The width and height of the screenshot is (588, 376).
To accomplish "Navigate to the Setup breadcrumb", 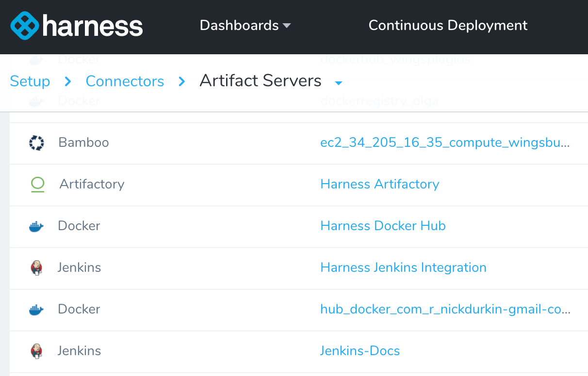I will pyautogui.click(x=30, y=81).
